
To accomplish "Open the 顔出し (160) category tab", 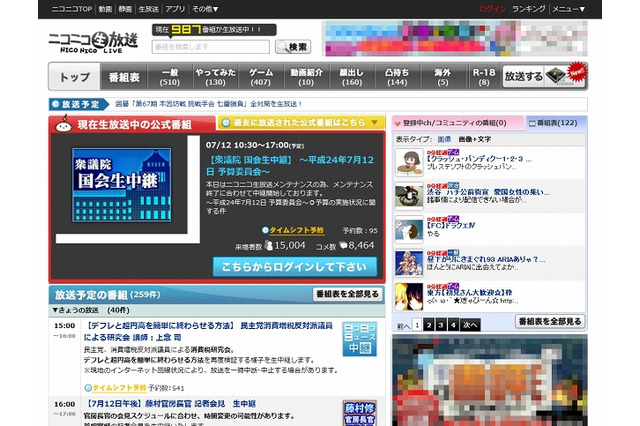I will coord(351,77).
